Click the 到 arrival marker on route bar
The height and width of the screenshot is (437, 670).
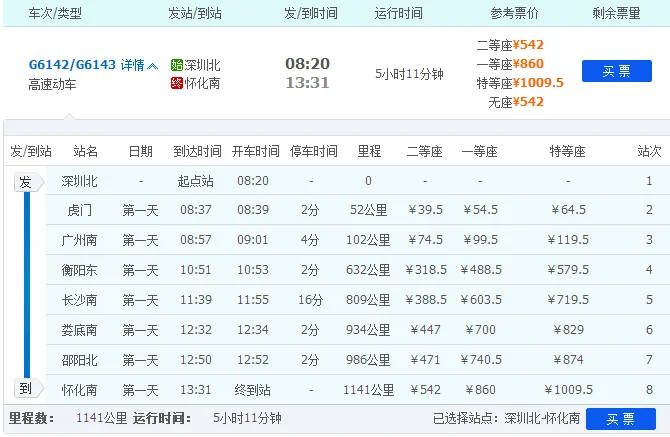point(28,388)
